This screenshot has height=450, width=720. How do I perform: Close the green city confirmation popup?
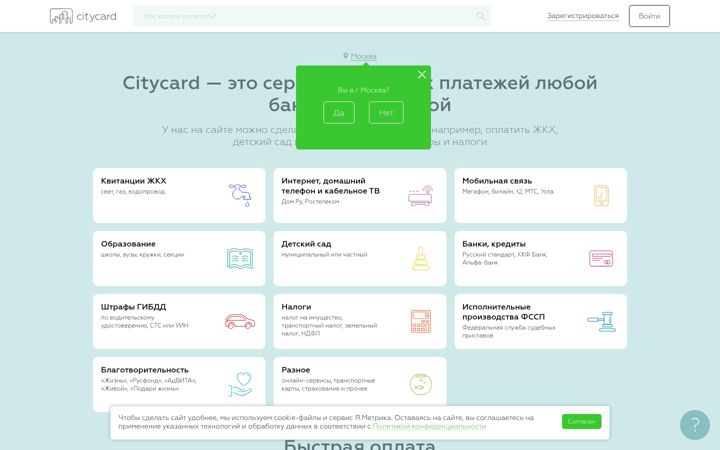[x=422, y=74]
